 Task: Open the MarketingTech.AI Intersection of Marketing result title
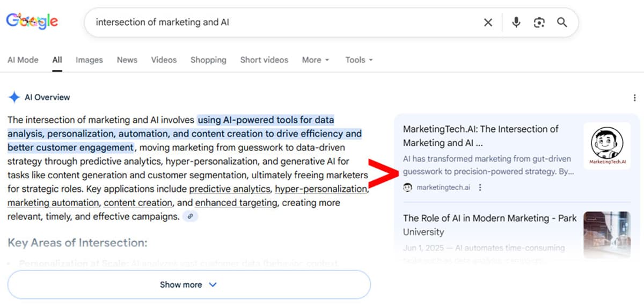[481, 136]
